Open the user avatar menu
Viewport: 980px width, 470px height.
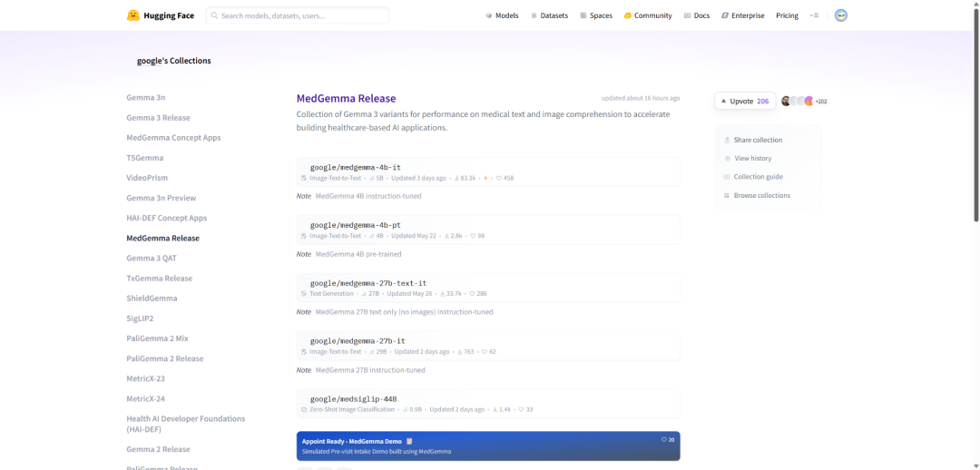tap(840, 15)
